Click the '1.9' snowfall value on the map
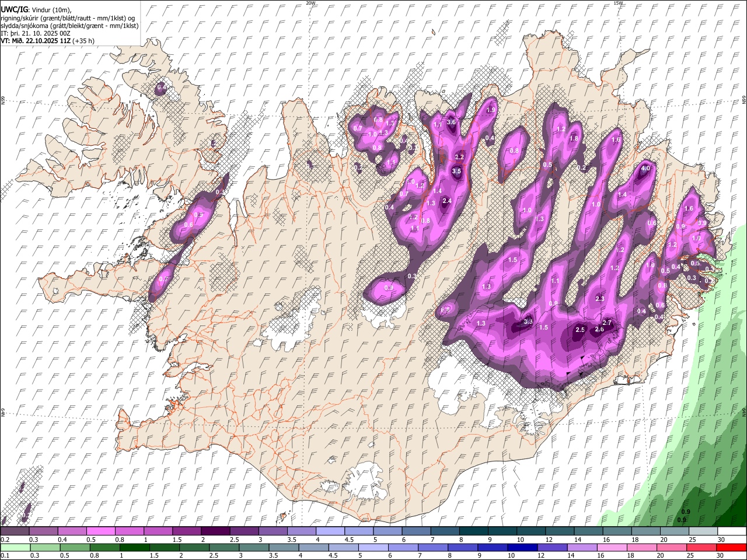 (491, 110)
